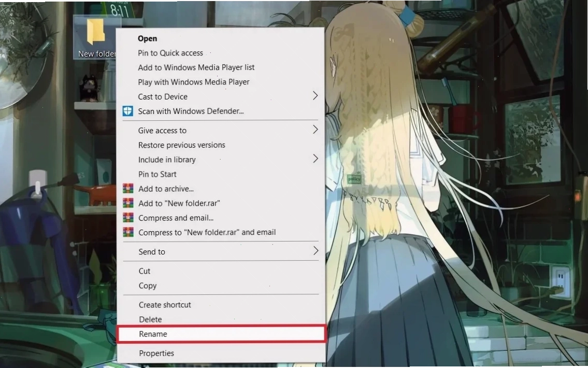Choose Rename from the context menu
Image resolution: width=588 pixels, height=368 pixels.
221,334
